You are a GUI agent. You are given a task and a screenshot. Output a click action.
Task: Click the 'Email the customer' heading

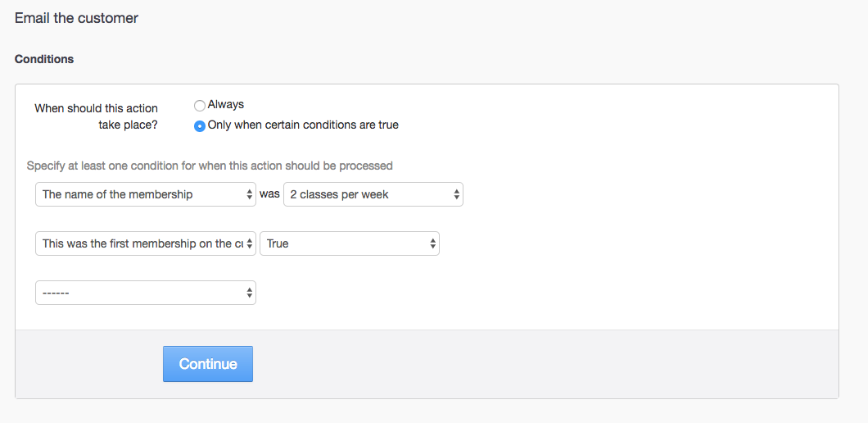point(76,18)
